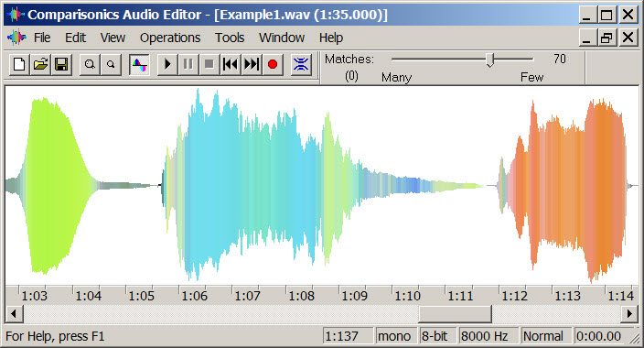Open the Operations menu

click(x=170, y=38)
